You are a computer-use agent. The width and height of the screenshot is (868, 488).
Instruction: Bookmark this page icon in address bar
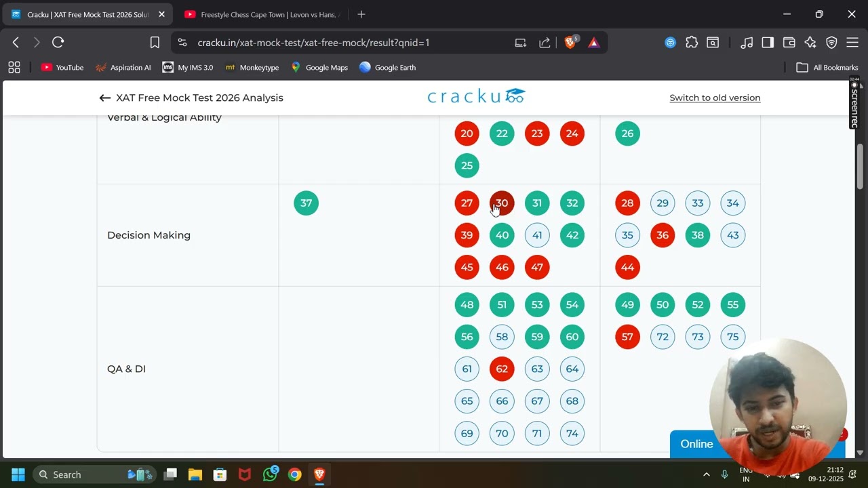tap(155, 43)
